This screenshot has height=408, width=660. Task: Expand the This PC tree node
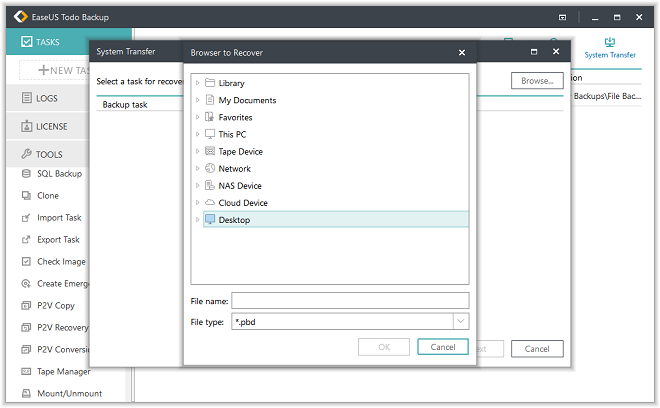(198, 134)
